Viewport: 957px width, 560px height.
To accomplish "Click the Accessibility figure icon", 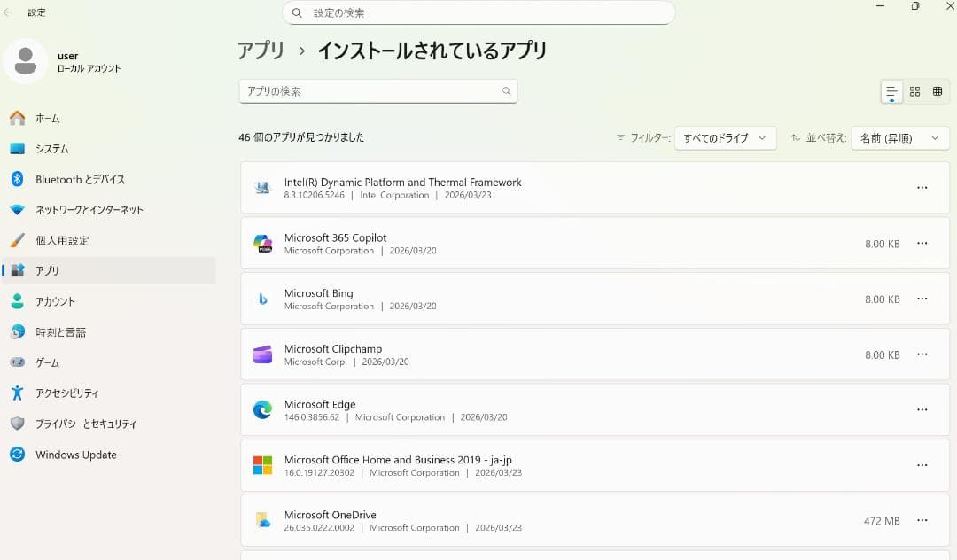I will (17, 393).
